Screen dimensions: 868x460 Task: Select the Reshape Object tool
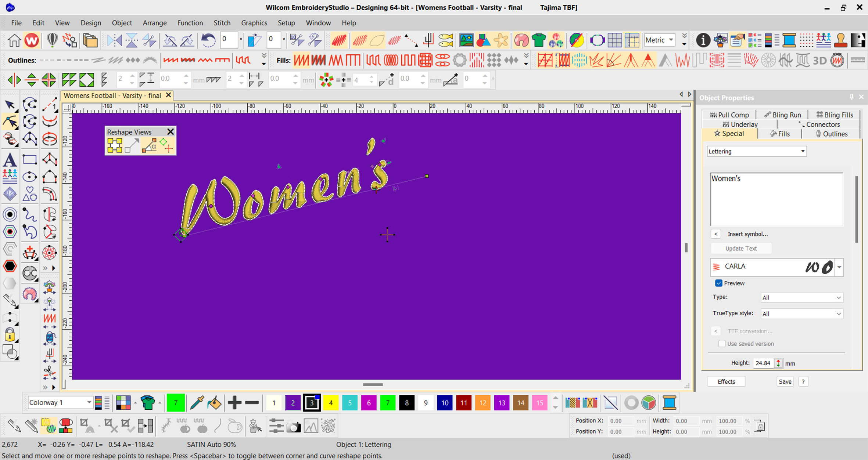(x=10, y=122)
